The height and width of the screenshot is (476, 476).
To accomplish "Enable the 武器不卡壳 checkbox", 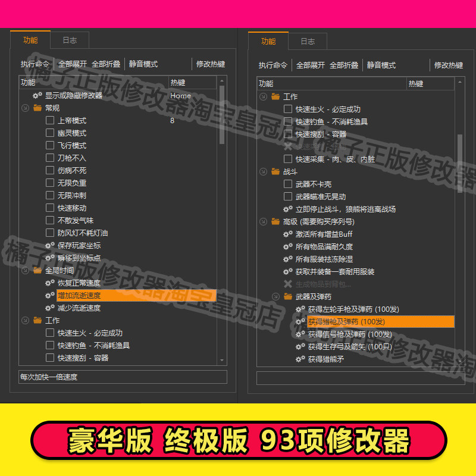I will pos(287,183).
